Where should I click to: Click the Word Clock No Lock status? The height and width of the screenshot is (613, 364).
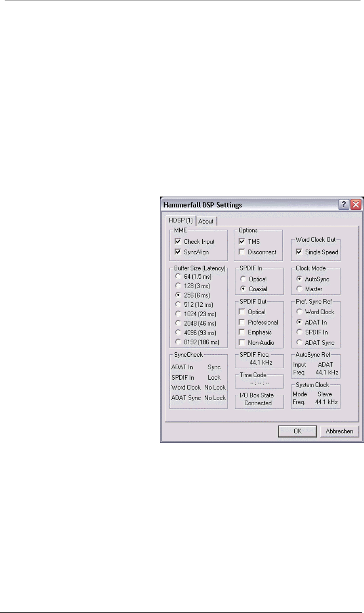[x=215, y=387]
